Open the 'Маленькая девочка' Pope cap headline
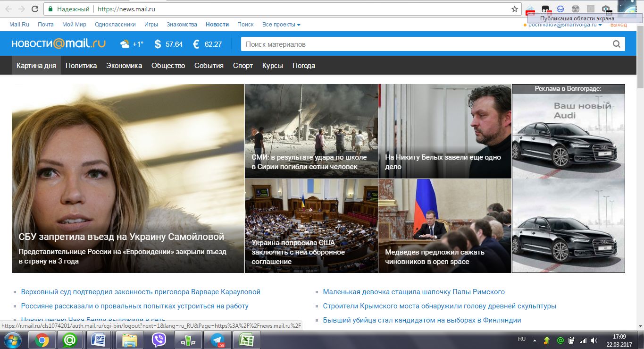This screenshot has width=644, height=349. click(x=414, y=292)
